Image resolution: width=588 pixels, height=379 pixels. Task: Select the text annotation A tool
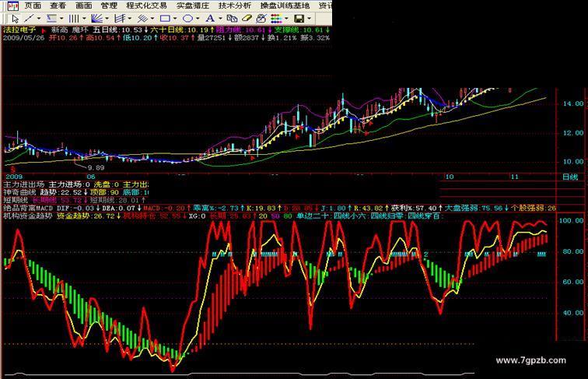[210, 19]
